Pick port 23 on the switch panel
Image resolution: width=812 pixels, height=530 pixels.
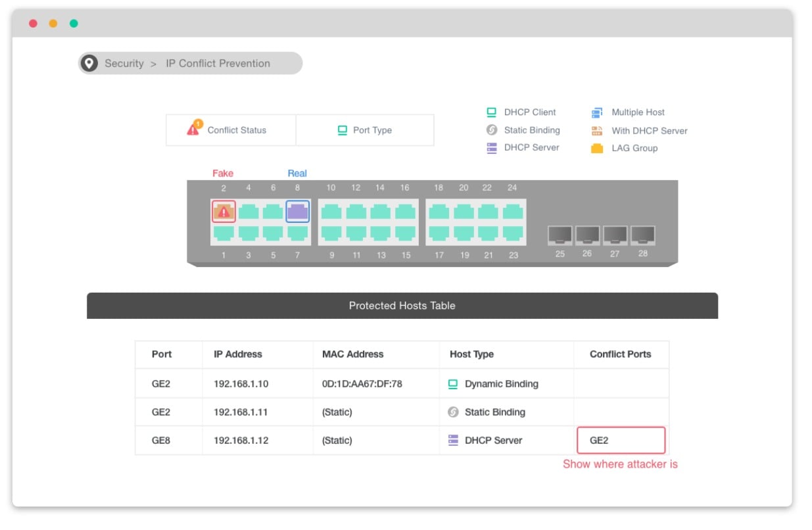pyautogui.click(x=513, y=233)
